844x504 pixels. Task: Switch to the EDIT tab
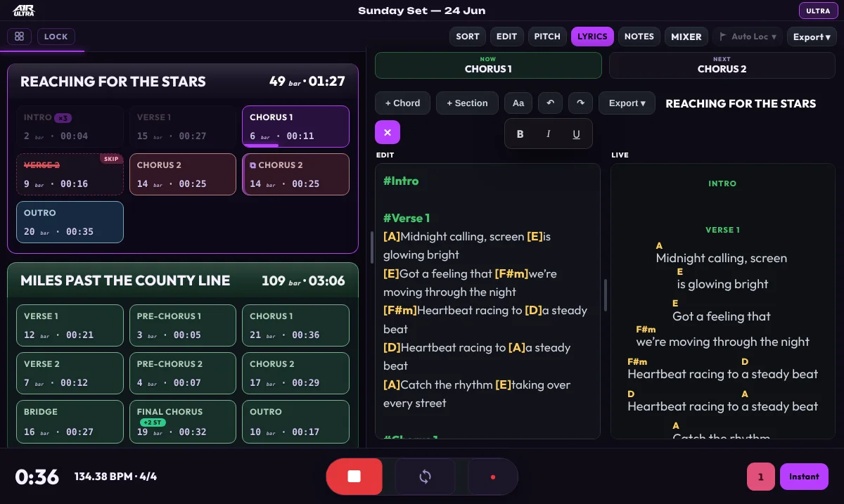click(x=506, y=37)
